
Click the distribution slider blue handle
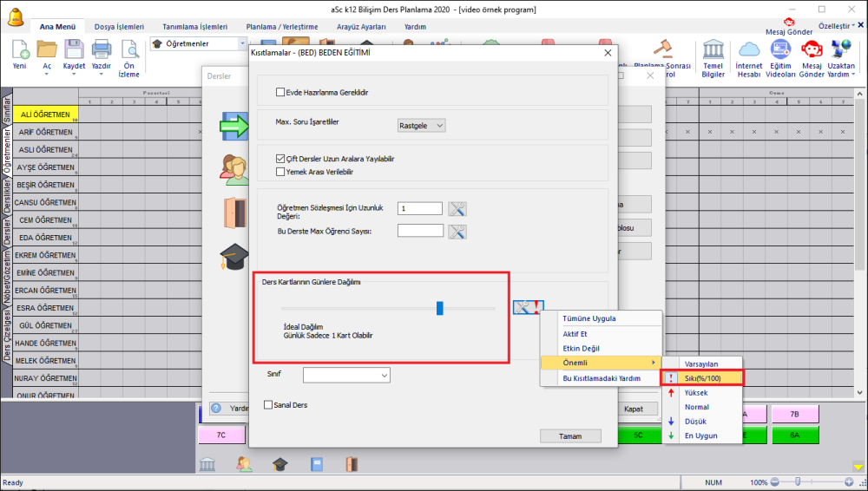439,308
